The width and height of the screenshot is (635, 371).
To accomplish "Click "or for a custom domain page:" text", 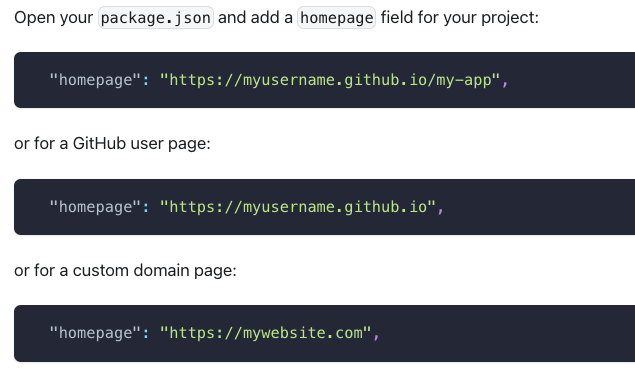I will point(125,270).
